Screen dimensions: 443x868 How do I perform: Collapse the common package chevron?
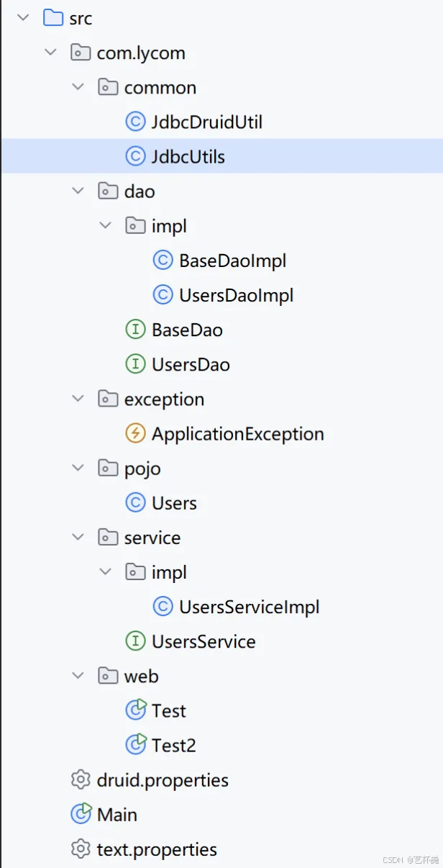(x=78, y=87)
